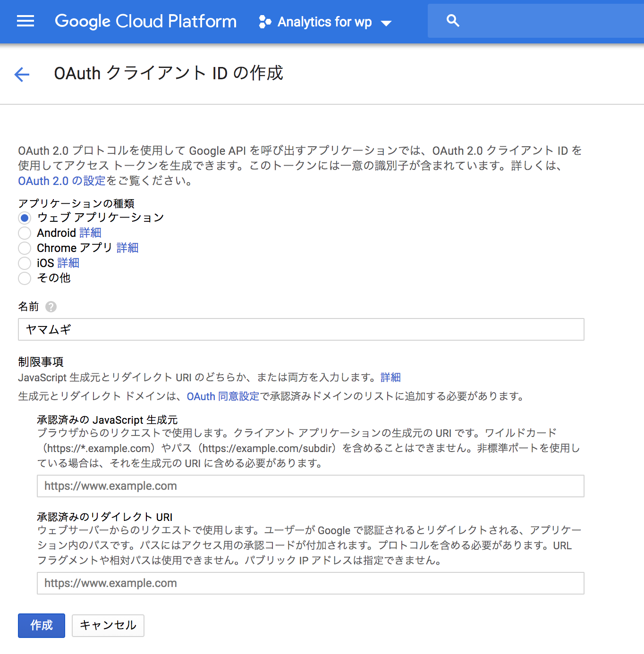Select the ウェブ アプリケーション radio button
Viewport: 644px width, 654px height.
[25, 218]
